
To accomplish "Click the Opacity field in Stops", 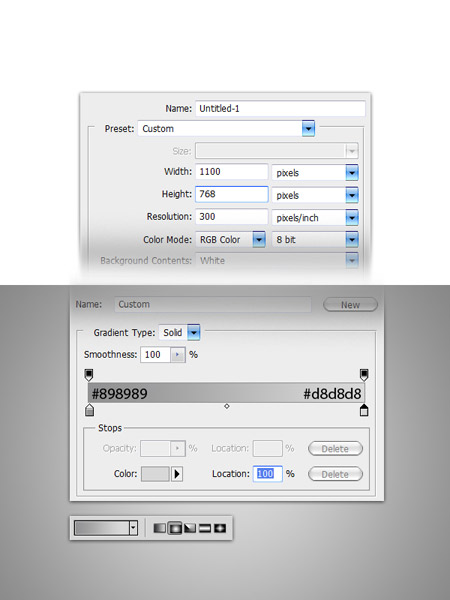I will click(155, 448).
